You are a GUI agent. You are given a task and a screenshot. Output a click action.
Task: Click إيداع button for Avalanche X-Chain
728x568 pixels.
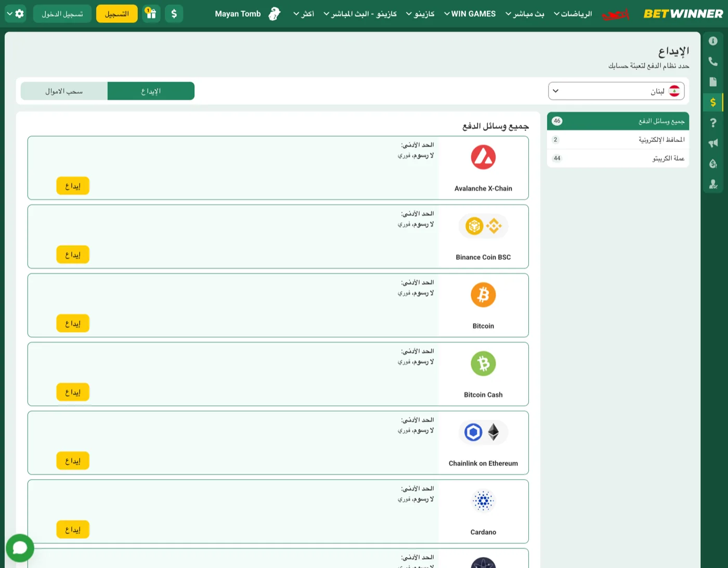[73, 186]
